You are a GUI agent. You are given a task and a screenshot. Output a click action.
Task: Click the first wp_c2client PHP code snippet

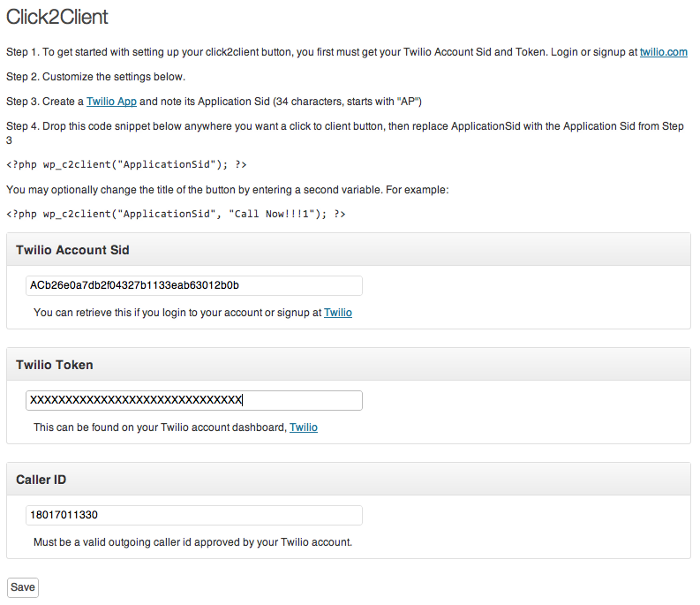pos(126,164)
